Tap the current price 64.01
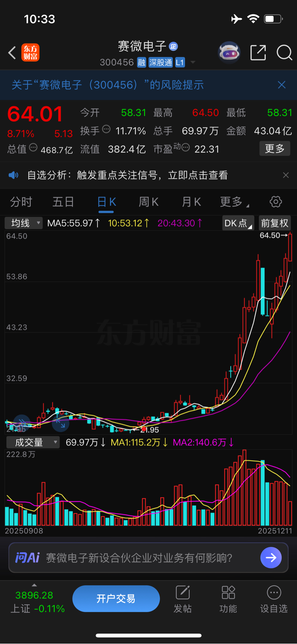297x644 pixels. pos(35,114)
